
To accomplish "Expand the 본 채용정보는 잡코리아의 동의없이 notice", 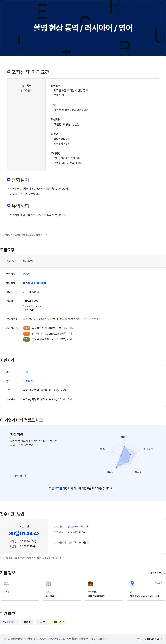I will [x=108, y=638].
